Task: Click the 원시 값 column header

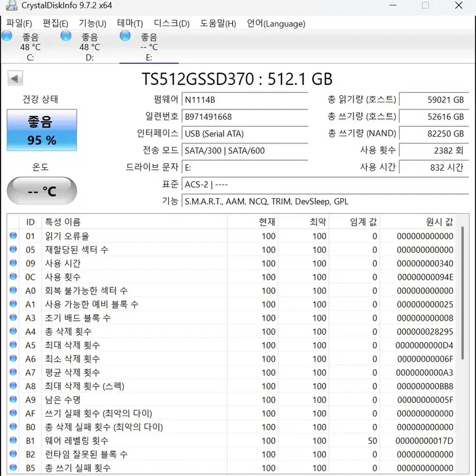Action: pyautogui.click(x=418, y=222)
